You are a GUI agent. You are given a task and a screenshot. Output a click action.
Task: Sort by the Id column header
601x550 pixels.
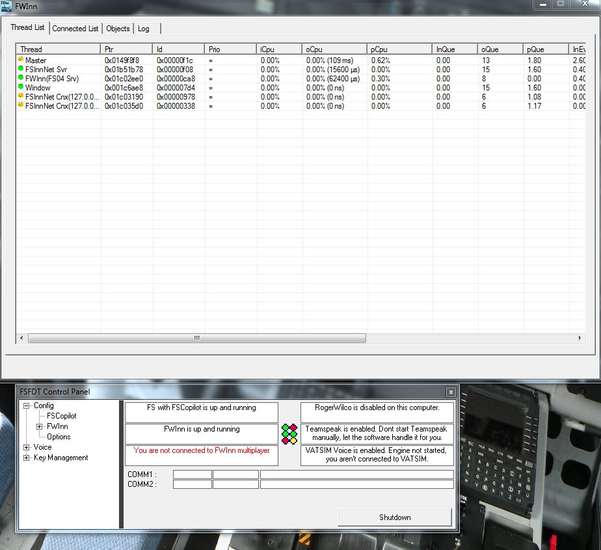click(x=179, y=49)
